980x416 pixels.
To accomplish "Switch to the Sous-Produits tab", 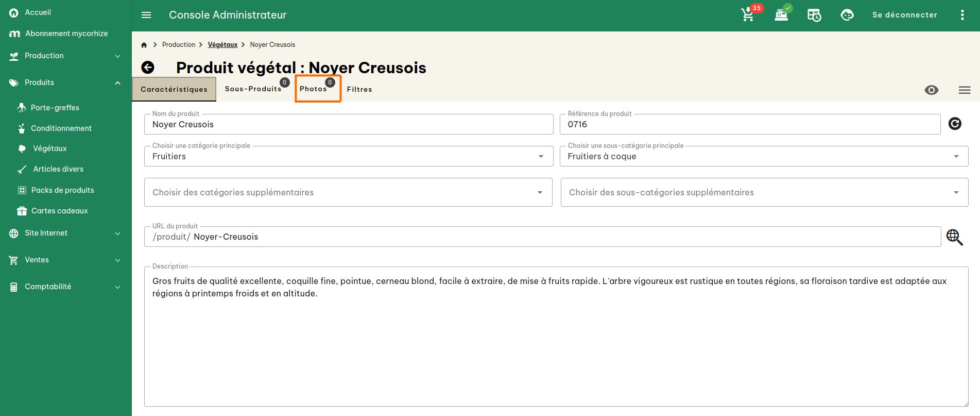I will click(253, 89).
